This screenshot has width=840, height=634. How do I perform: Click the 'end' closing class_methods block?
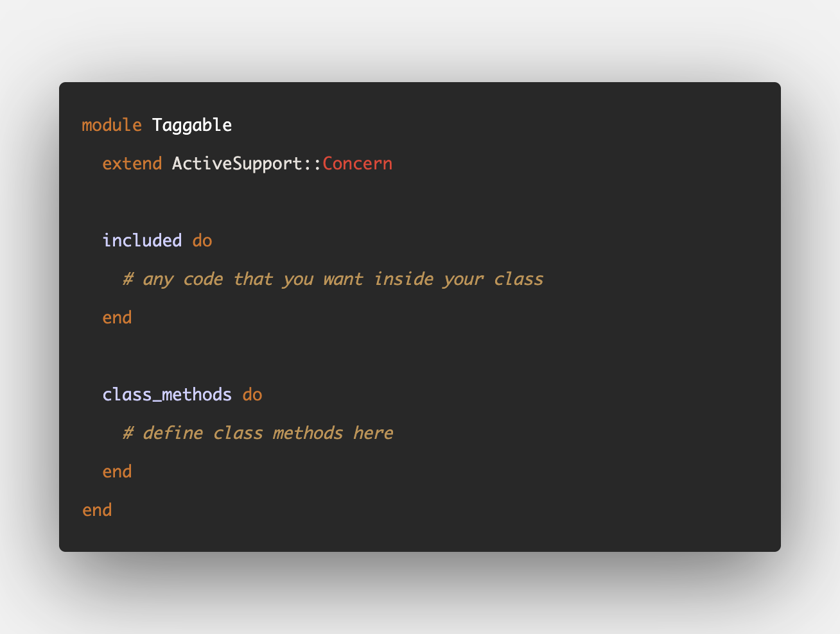click(x=118, y=471)
